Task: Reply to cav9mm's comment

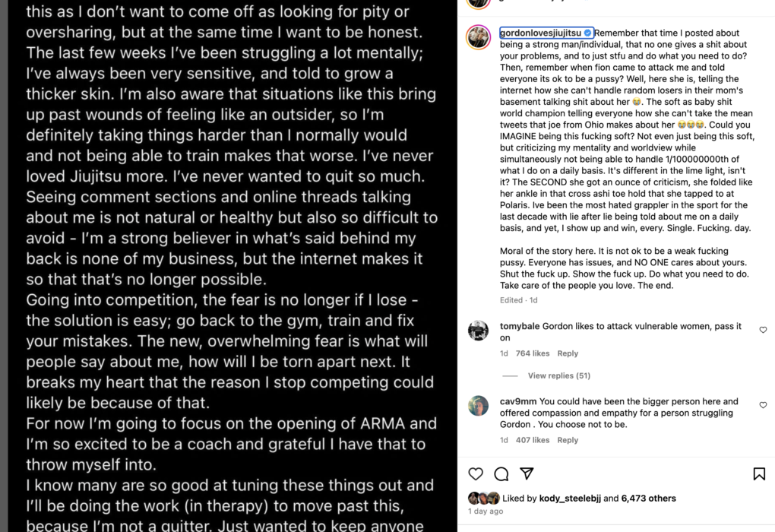Action: [568, 440]
